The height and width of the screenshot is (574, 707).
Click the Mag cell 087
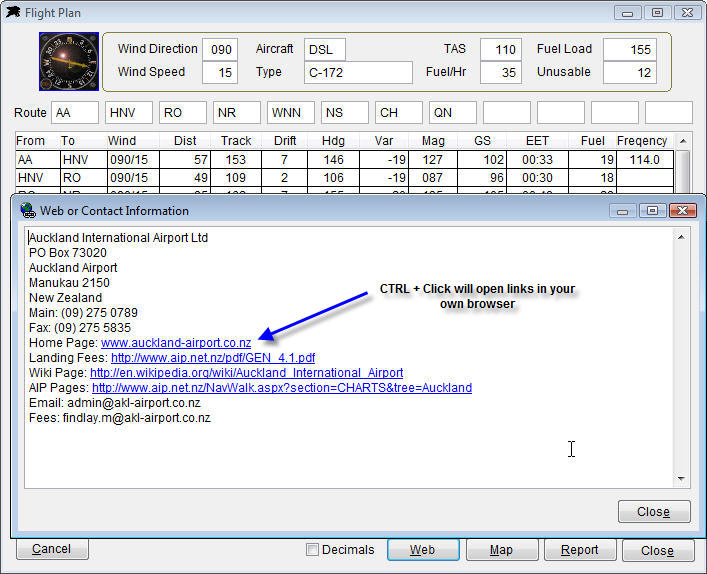tap(432, 178)
